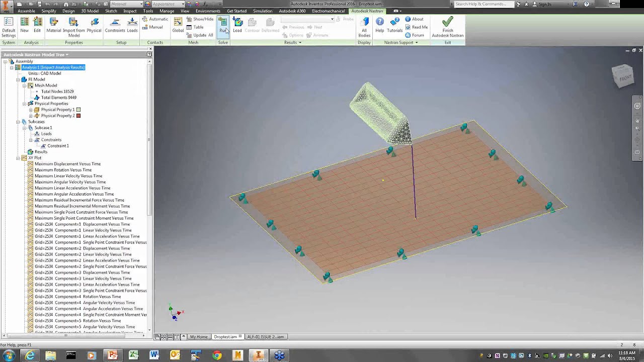Open the 3D Model ribbon tab

pyautogui.click(x=90, y=11)
